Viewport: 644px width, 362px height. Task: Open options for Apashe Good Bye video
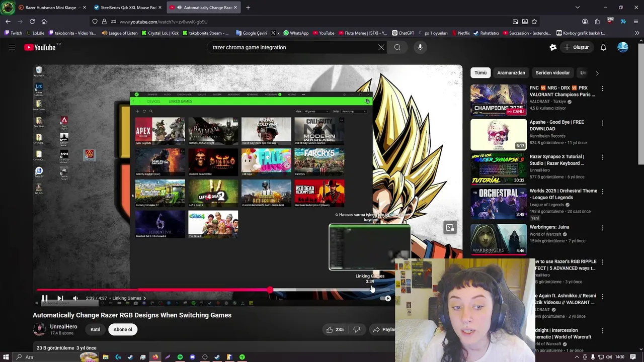tap(602, 123)
